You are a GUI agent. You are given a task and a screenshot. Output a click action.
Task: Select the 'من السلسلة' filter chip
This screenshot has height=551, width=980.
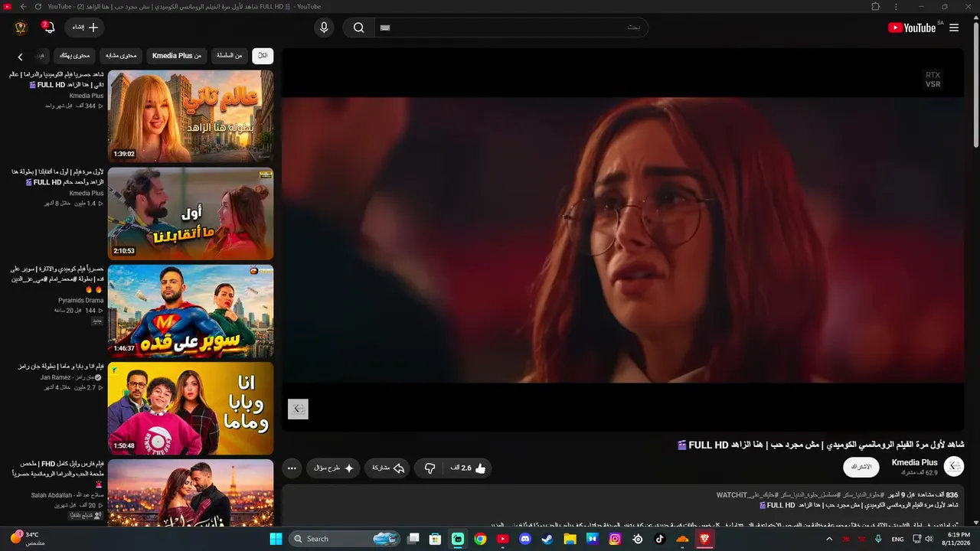tap(229, 56)
